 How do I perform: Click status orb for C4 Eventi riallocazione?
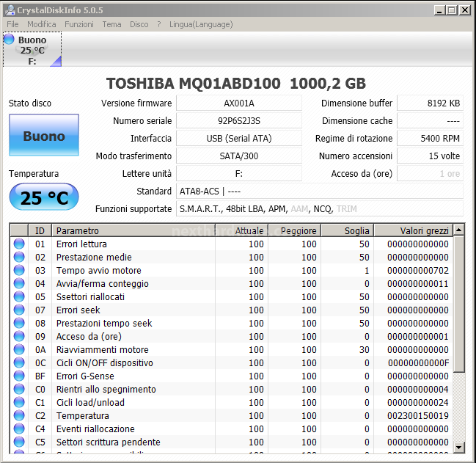point(19,429)
